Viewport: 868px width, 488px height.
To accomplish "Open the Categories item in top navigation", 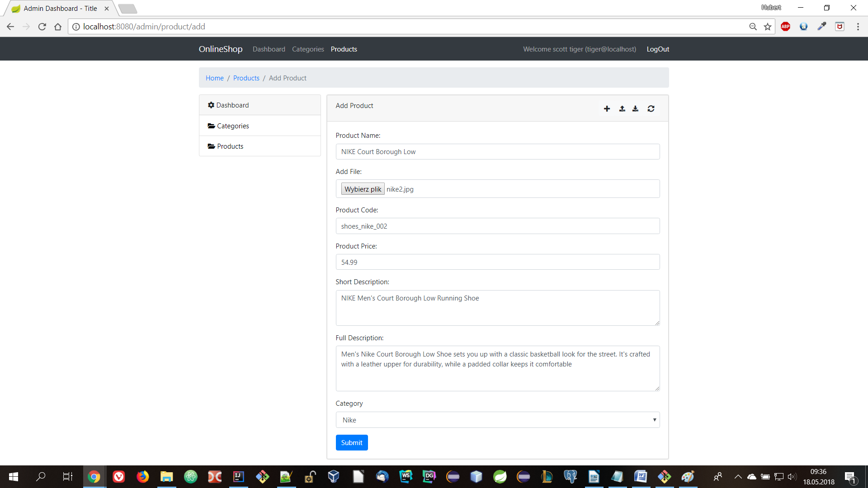I will click(308, 49).
